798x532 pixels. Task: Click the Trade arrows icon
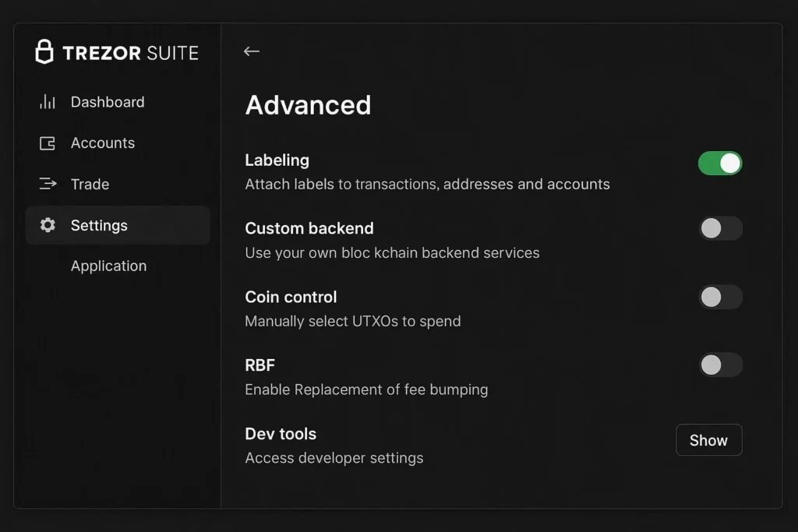click(48, 185)
